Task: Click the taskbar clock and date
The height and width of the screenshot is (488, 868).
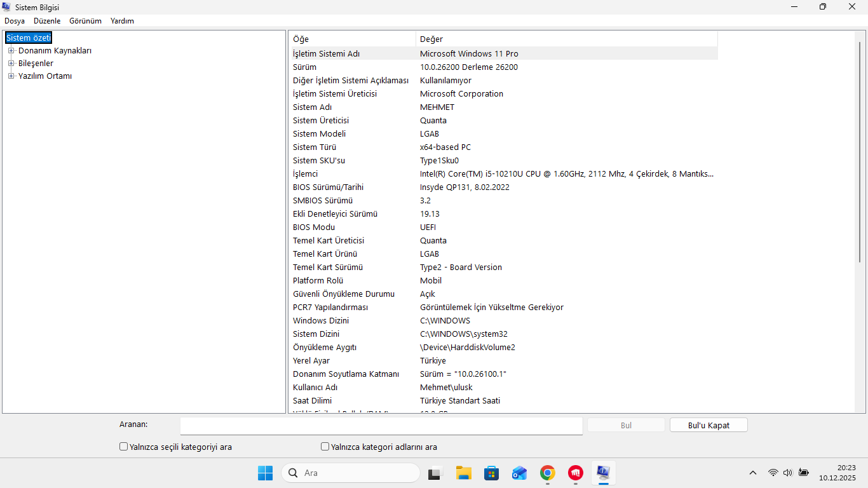Action: pyautogui.click(x=837, y=473)
